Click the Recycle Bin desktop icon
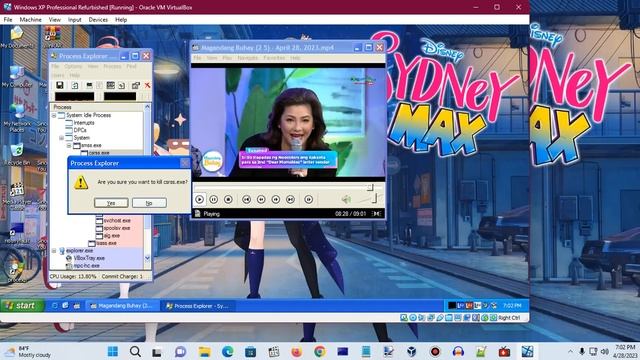Screen dimensions: 640x360 pos(17,154)
